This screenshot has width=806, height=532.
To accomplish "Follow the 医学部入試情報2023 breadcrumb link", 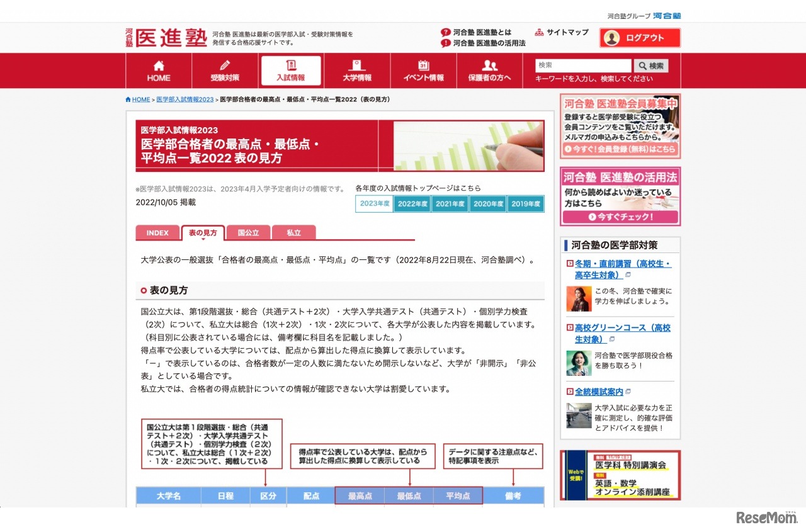I will tap(185, 99).
